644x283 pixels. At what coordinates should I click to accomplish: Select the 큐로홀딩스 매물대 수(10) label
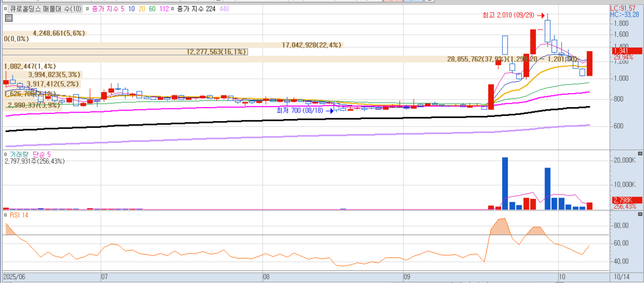pyautogui.click(x=45, y=9)
